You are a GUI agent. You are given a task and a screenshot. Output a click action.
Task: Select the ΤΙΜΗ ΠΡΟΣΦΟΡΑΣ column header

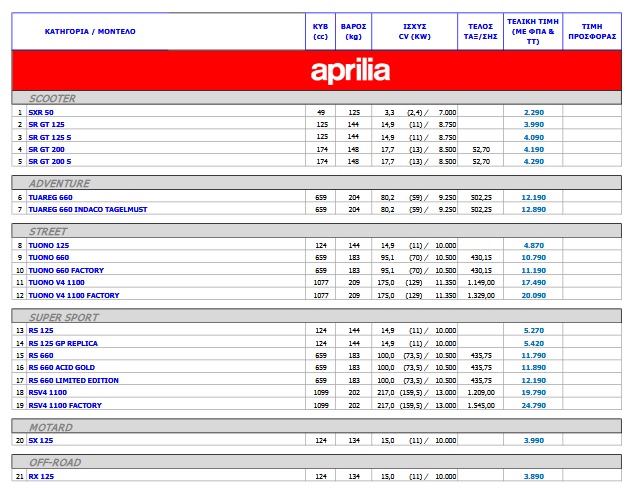click(x=592, y=32)
